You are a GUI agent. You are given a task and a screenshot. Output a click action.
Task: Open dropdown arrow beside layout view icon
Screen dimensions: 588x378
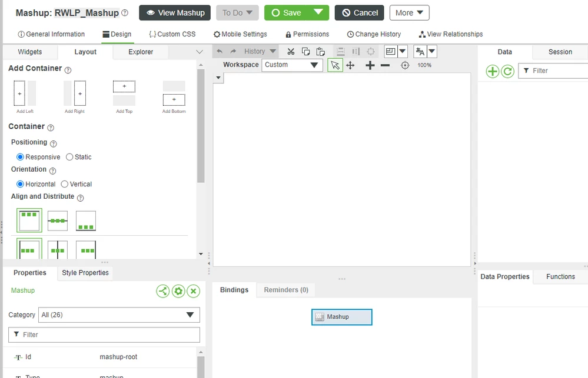coord(403,51)
